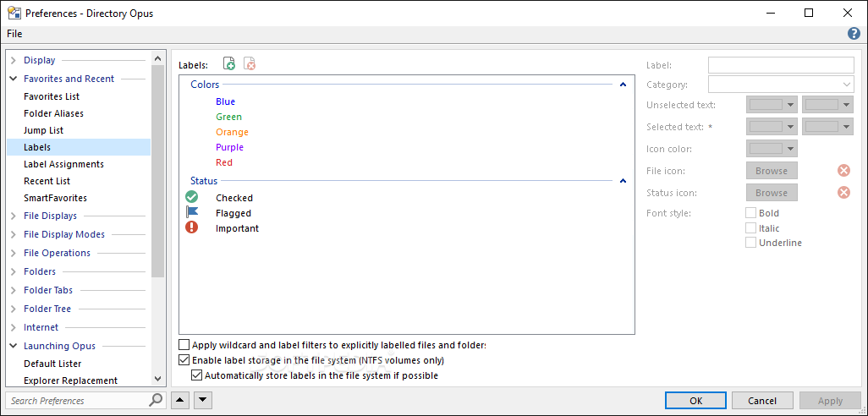Check the Underline font style box
Image resolution: width=868 pixels, height=416 pixels.
click(750, 243)
